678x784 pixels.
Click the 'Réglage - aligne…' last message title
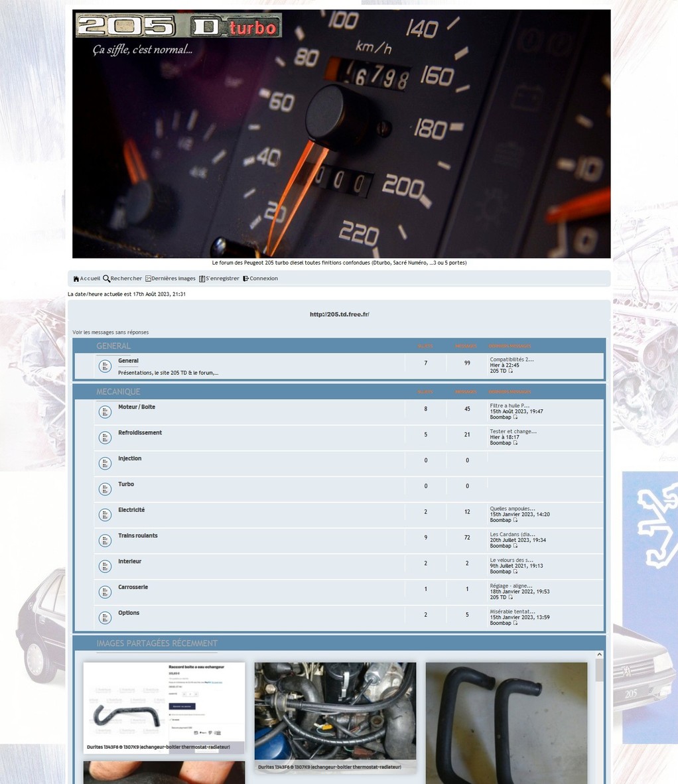(x=511, y=586)
